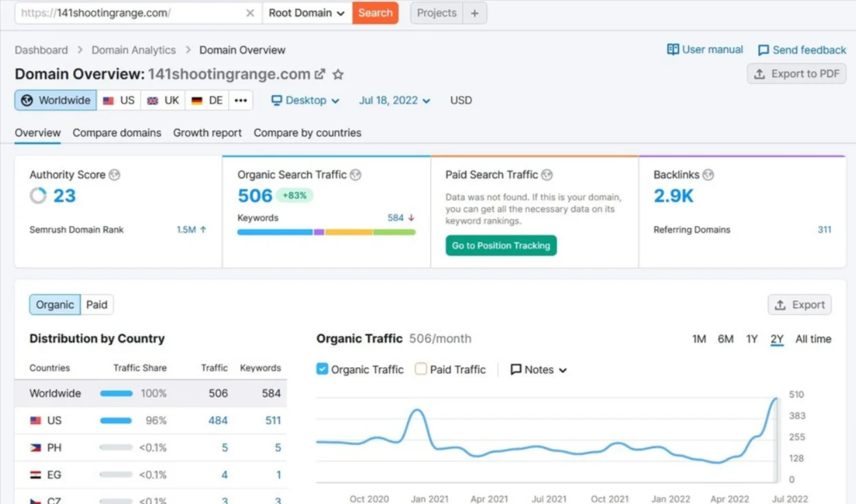Switch to the Compare domains tab

point(117,133)
